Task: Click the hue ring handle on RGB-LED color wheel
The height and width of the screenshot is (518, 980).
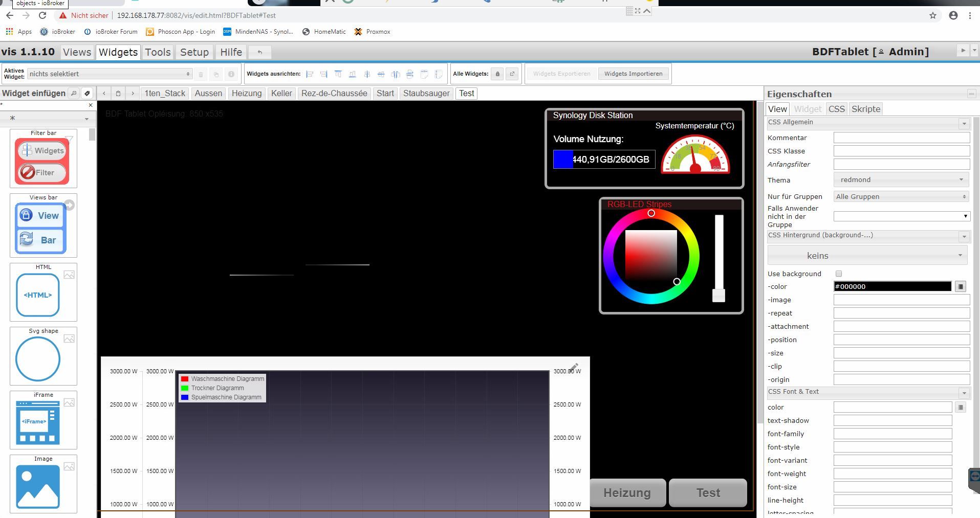Action: click(x=651, y=213)
